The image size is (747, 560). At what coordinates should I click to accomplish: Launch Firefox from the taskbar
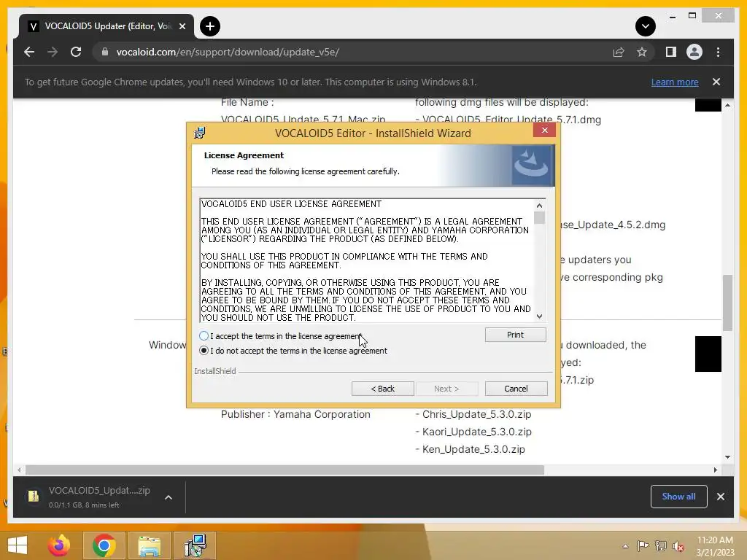pos(59,545)
